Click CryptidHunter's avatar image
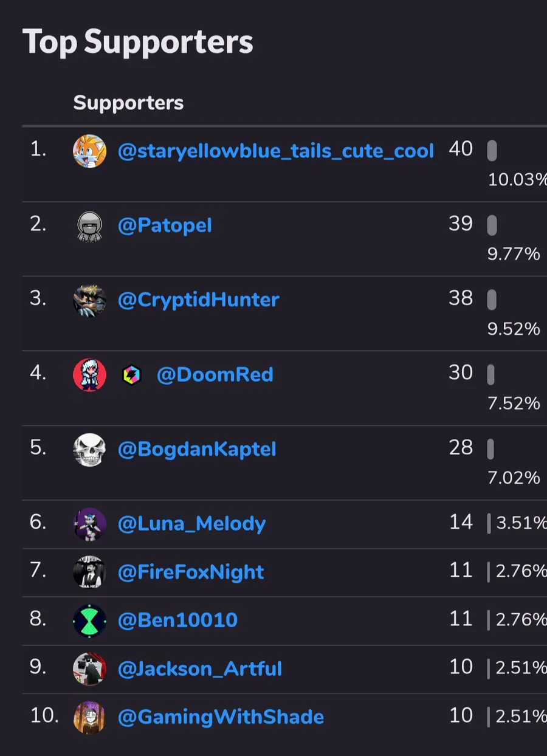Viewport: 547px width, 756px height. pyautogui.click(x=89, y=300)
